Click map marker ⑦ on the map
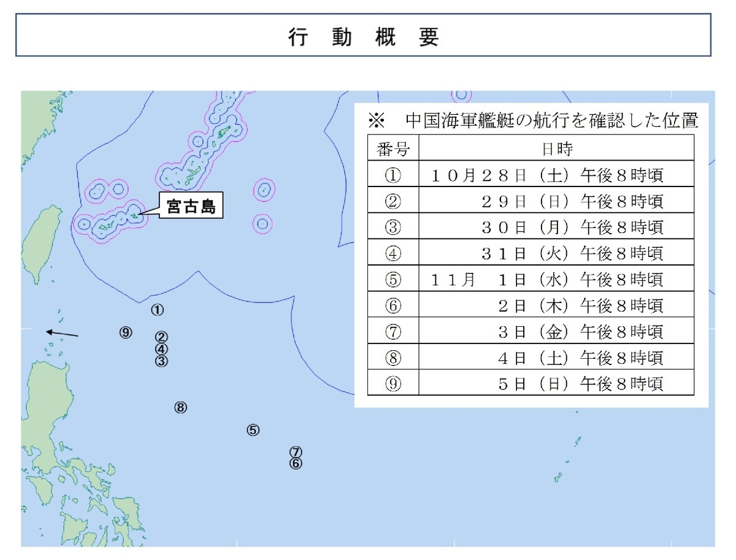The image size is (736, 560). (296, 452)
